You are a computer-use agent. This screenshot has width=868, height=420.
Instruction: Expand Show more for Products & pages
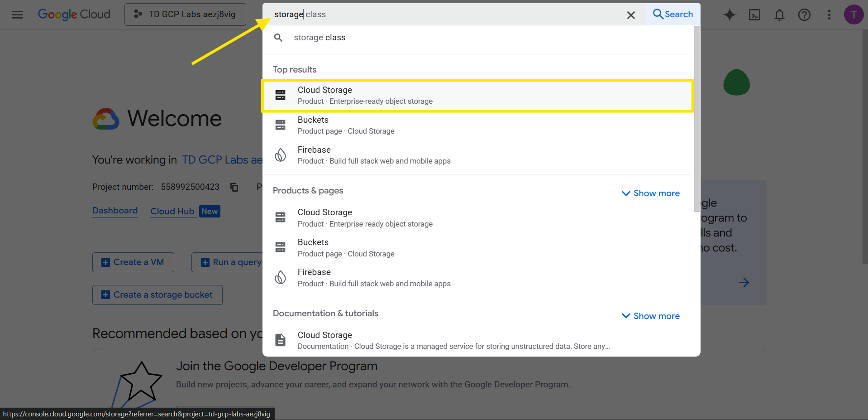(650, 193)
